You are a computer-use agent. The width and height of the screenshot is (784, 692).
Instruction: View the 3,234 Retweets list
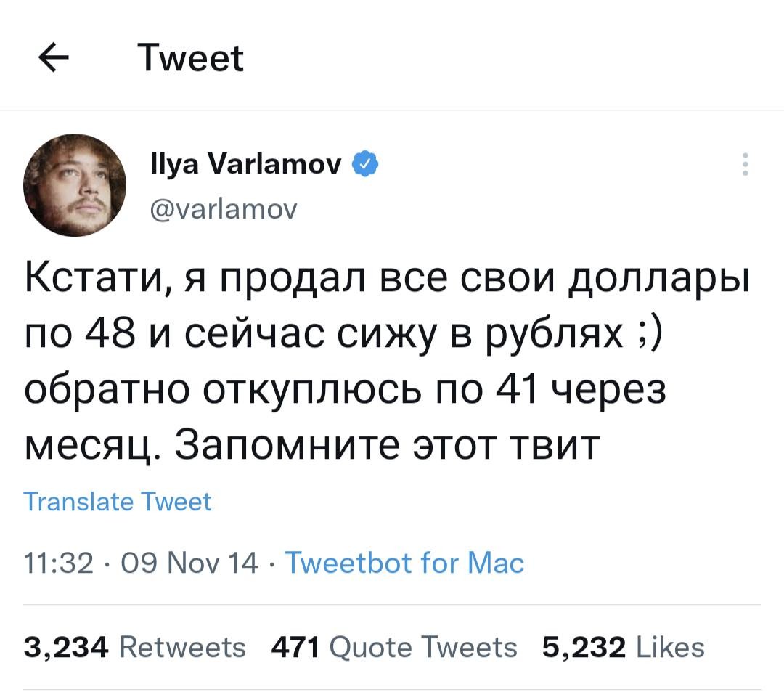135,646
